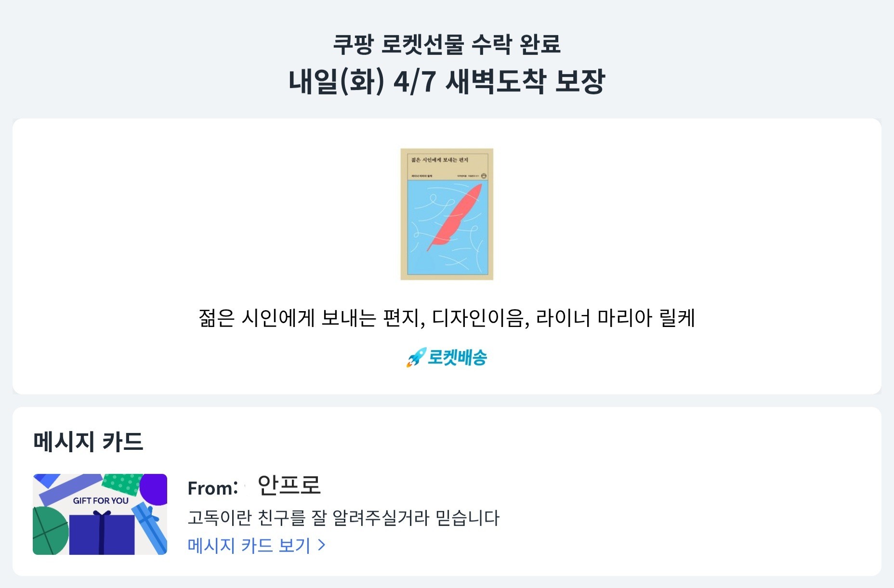This screenshot has height=588, width=894.
Task: Click the 로켓배송 badge text
Action: point(457,357)
